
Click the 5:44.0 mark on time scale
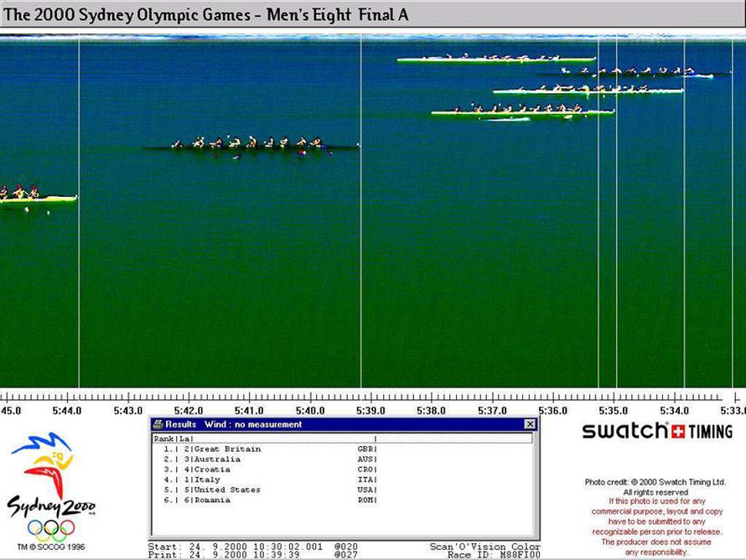click(67, 411)
